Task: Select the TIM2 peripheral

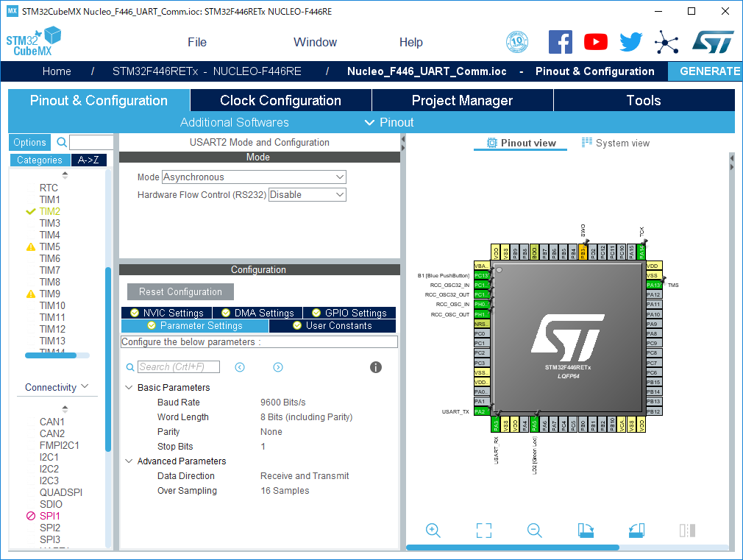Action: (50, 211)
